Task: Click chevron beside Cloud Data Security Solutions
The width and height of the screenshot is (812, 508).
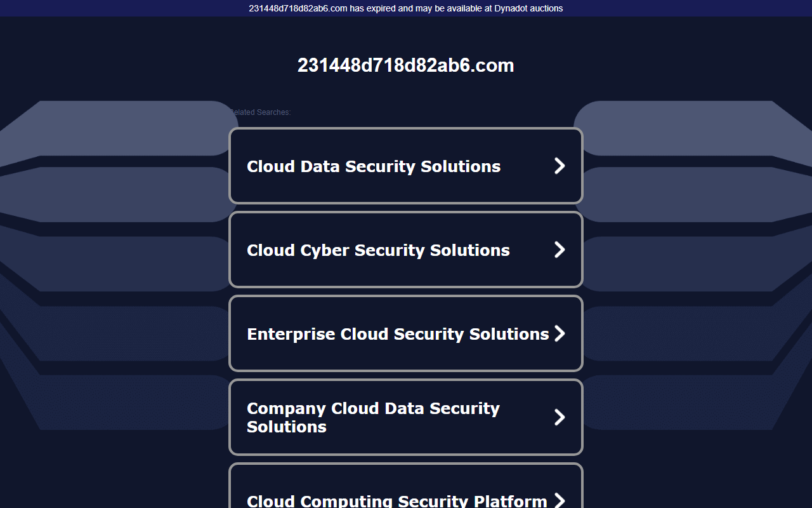Action: [560, 166]
